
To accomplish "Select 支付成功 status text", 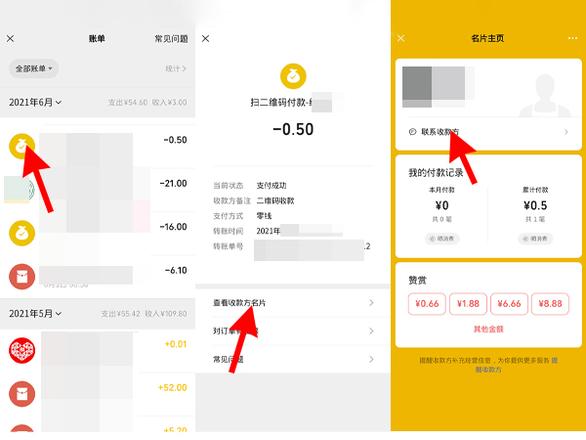I will pyautogui.click(x=271, y=185).
